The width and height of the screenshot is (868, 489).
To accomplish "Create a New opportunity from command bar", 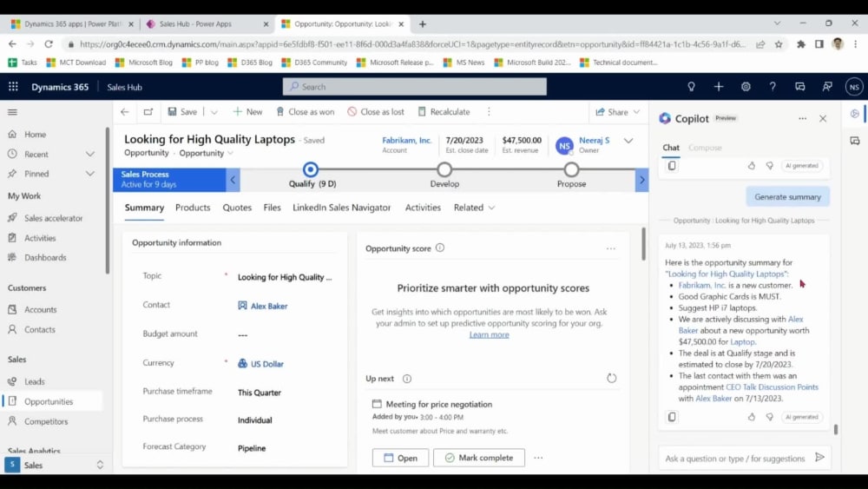I will pyautogui.click(x=247, y=112).
